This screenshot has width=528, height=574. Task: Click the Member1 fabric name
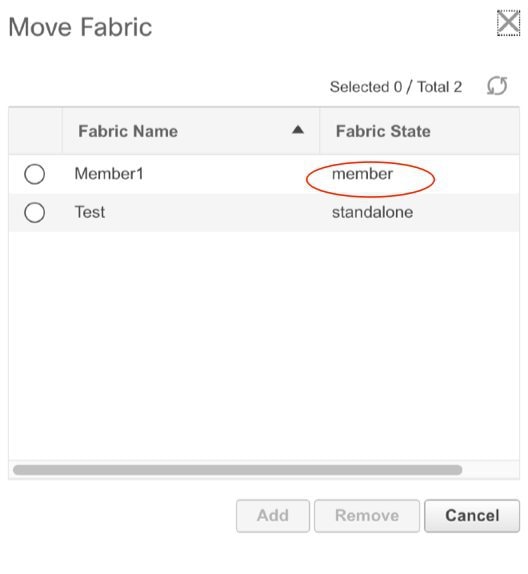[x=109, y=174]
